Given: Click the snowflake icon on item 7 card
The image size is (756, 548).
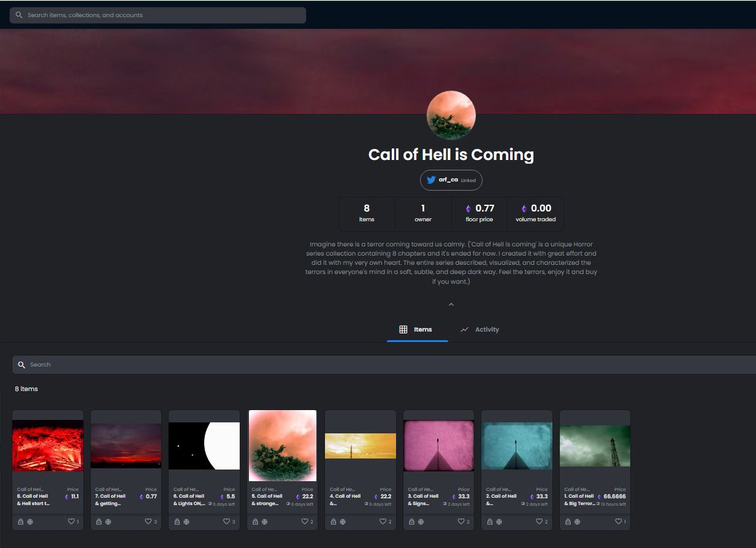Looking at the screenshot, I should click(x=108, y=522).
